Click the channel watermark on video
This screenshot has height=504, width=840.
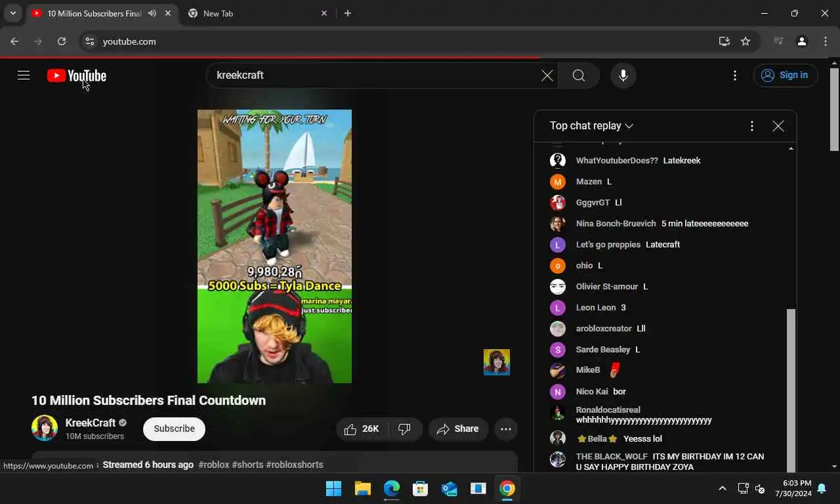pyautogui.click(x=497, y=362)
